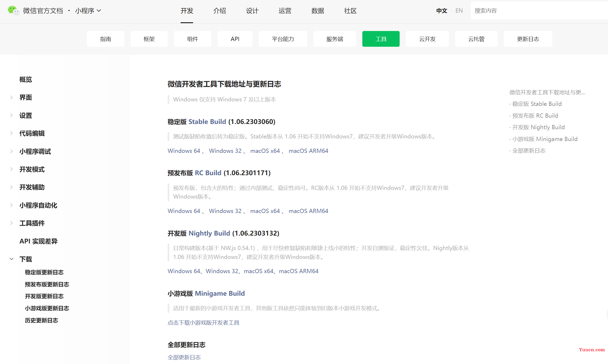Open 开发版更新日志 sidebar entry
The width and height of the screenshot is (608, 364).
click(x=44, y=296)
